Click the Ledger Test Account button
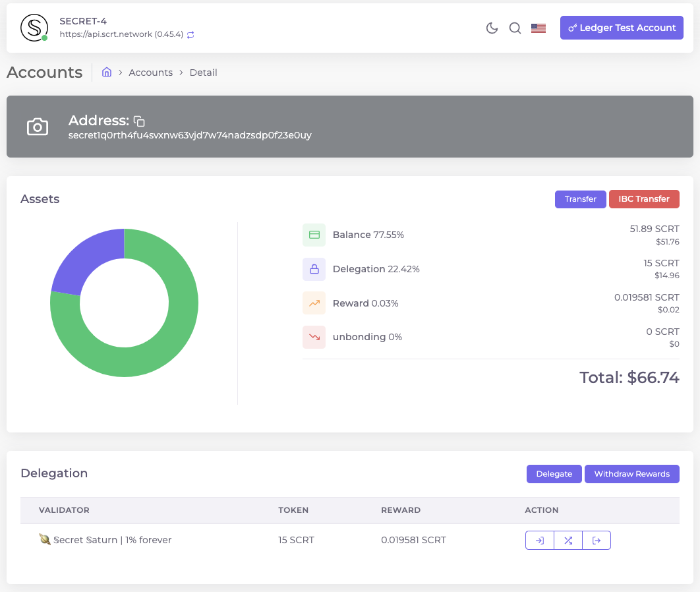 [x=622, y=28]
